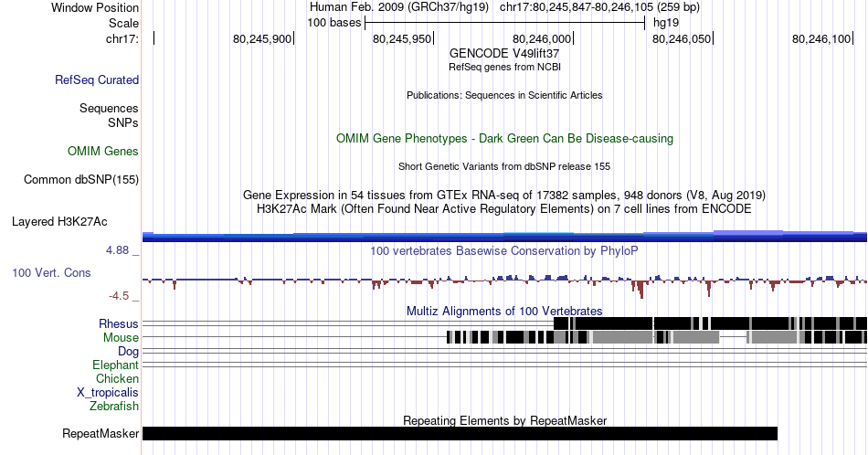Click the Elephant alignment row label
Viewport: 868px width, 455px height.
coord(115,365)
